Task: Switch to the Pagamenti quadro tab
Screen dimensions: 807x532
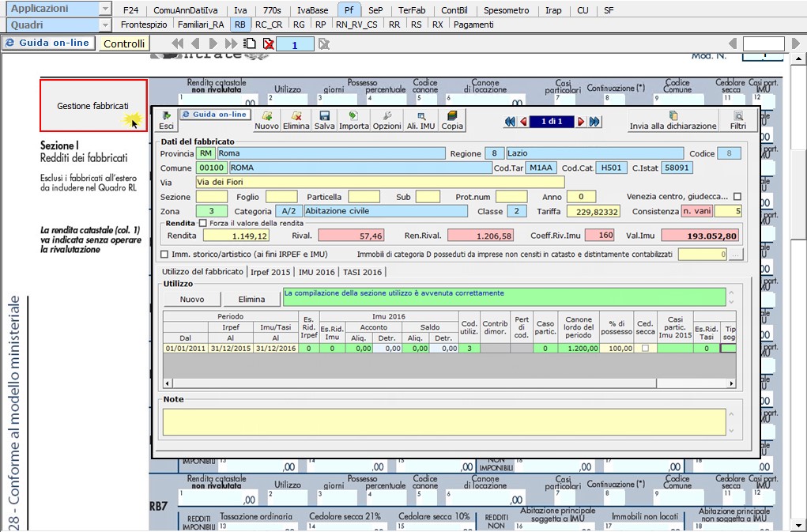Action: pos(473,25)
